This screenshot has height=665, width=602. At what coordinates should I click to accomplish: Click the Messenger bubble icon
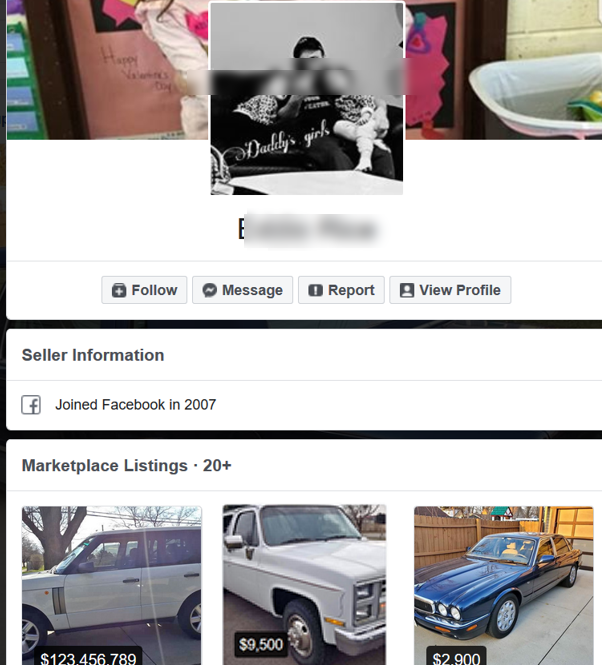click(x=210, y=291)
